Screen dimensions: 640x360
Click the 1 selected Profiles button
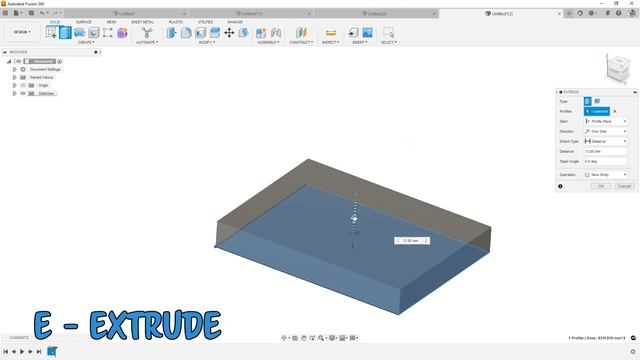click(x=597, y=111)
